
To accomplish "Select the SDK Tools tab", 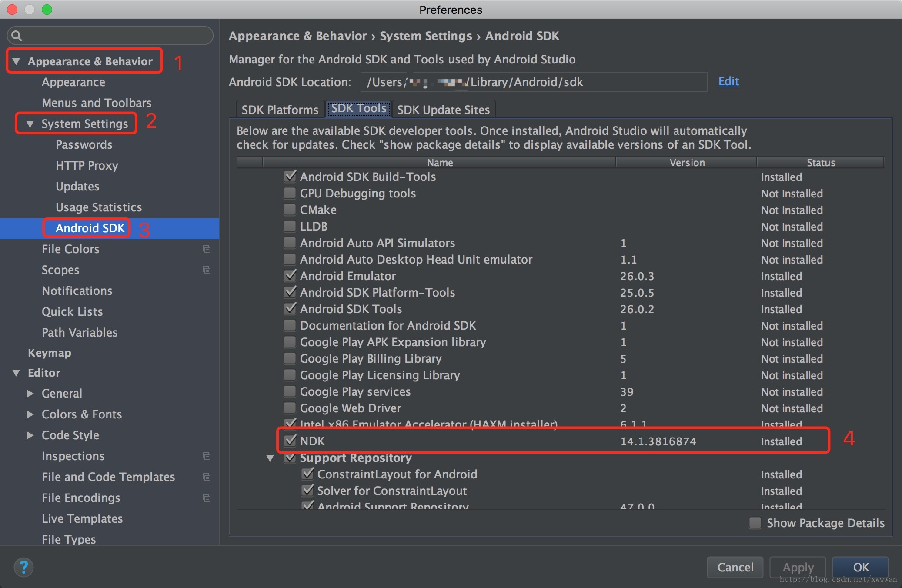I will click(x=359, y=108).
